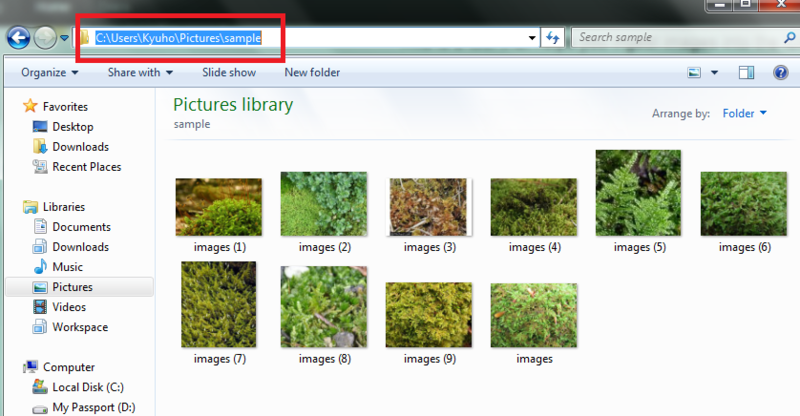
Task: Select the images (1) thumbnail
Action: click(219, 207)
